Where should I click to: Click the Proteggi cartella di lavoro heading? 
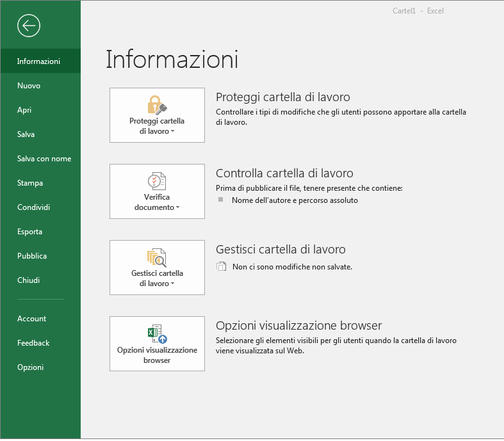coord(283,97)
